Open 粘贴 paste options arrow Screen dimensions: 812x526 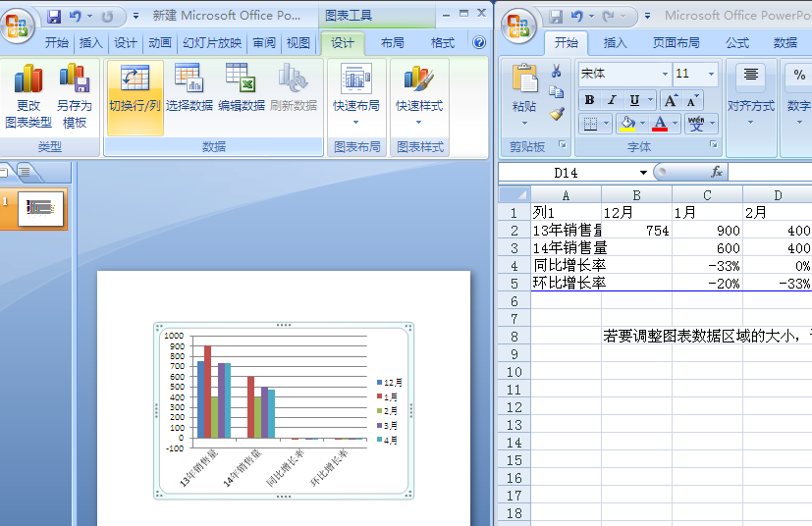point(524,124)
